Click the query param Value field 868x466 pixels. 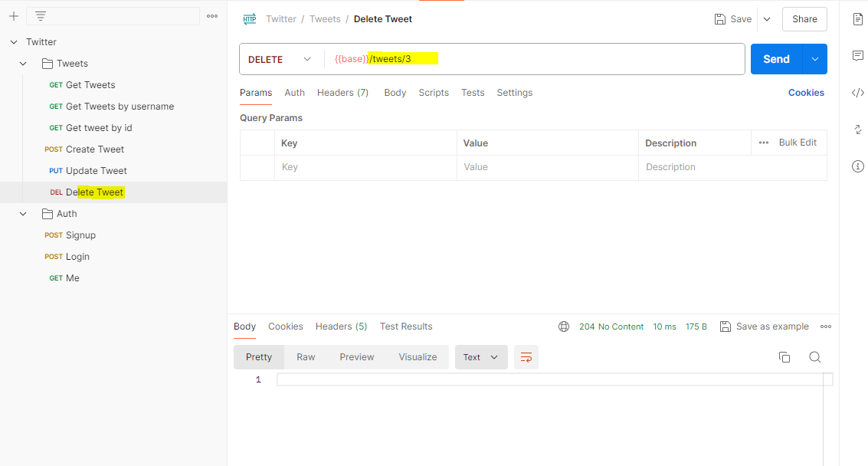click(548, 167)
